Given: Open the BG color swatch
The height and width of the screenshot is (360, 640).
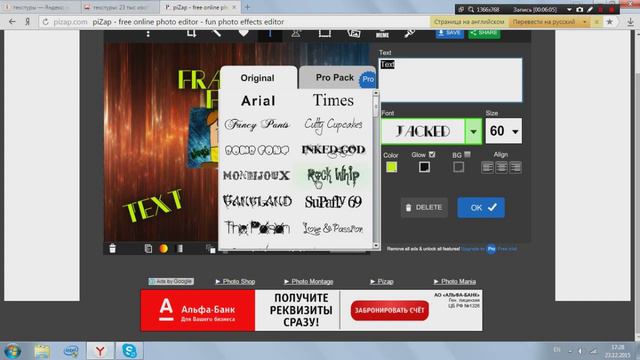Looking at the screenshot, I should [458, 167].
